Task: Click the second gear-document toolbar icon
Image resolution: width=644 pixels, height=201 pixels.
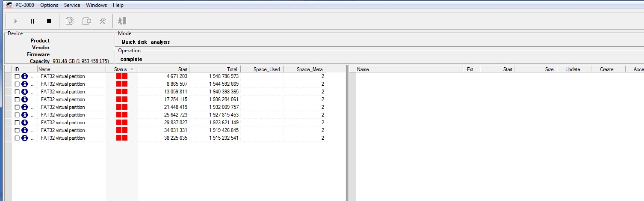Action: tap(86, 21)
